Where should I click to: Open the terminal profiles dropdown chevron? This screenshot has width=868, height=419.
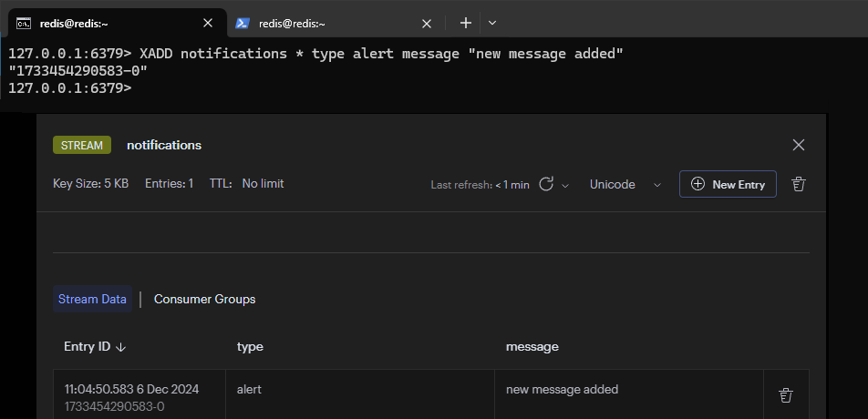492,23
